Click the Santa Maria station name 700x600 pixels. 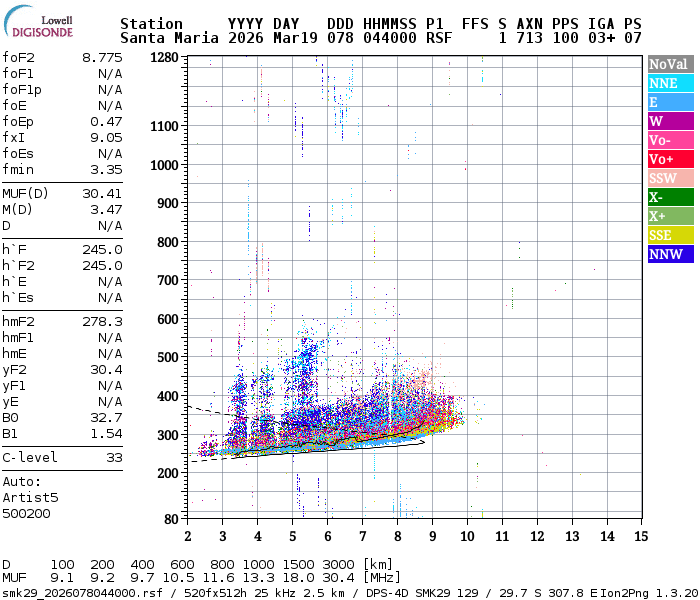click(170, 38)
